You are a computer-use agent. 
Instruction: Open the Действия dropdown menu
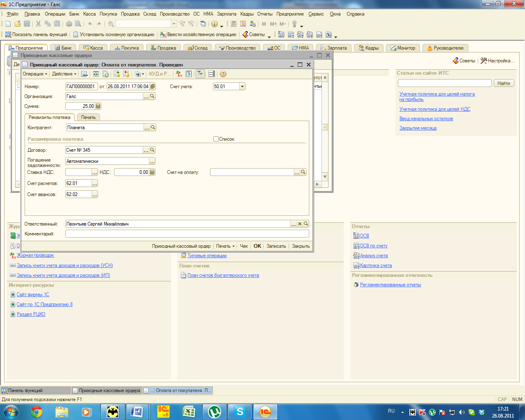(x=64, y=74)
